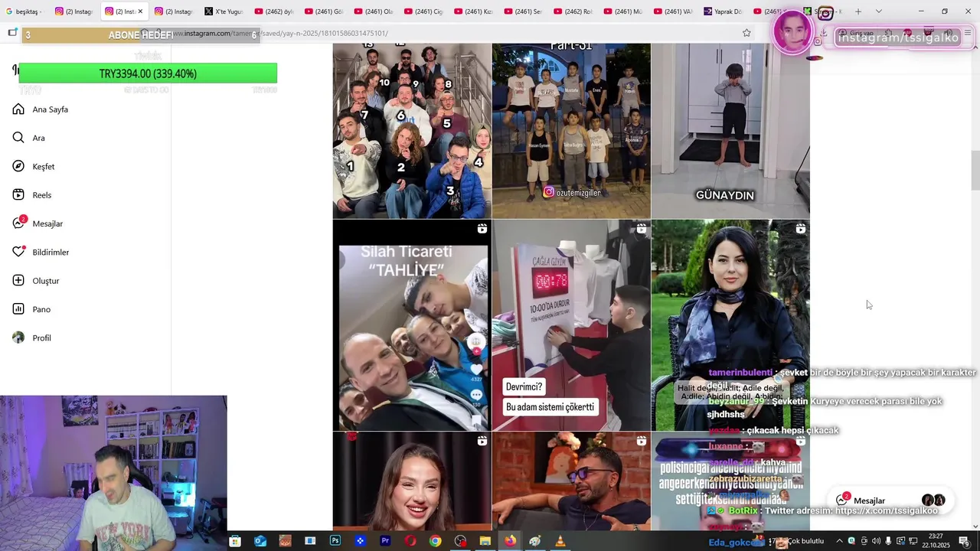Open the Ara search option
980x551 pixels.
(x=29, y=138)
